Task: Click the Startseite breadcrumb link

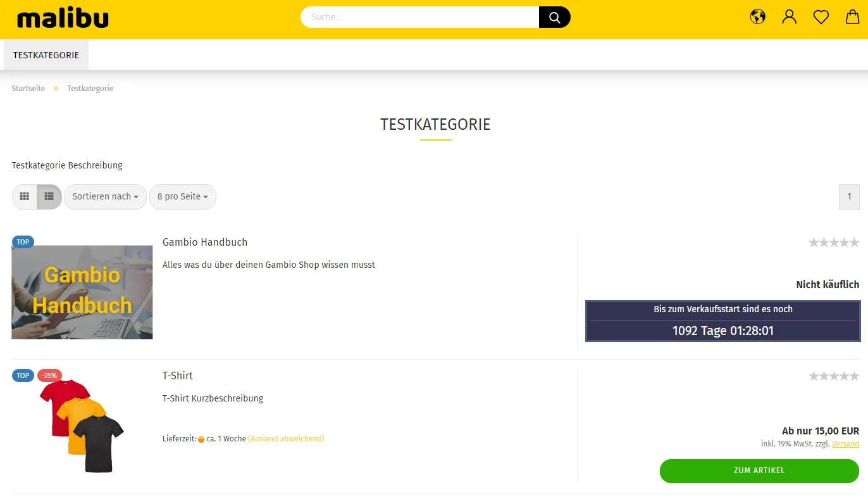Action: [x=28, y=89]
